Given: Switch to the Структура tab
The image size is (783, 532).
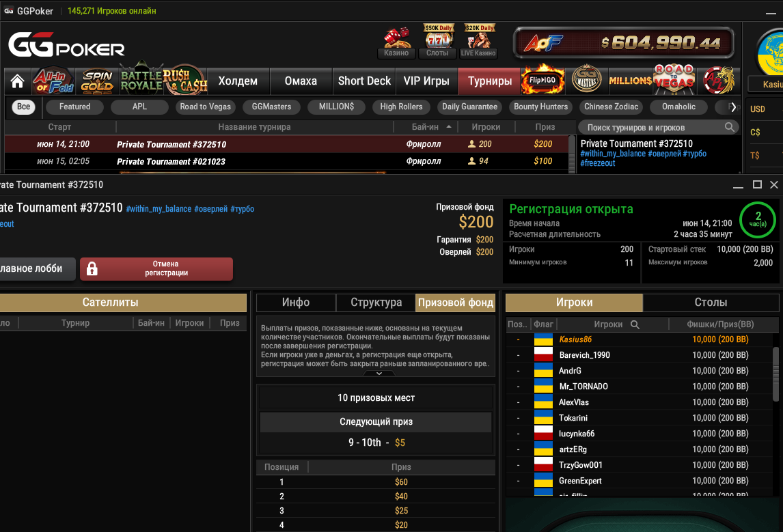Looking at the screenshot, I should pos(376,303).
